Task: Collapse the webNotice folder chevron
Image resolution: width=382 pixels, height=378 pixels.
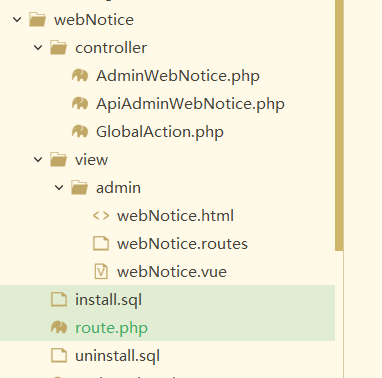Action: tap(17, 20)
